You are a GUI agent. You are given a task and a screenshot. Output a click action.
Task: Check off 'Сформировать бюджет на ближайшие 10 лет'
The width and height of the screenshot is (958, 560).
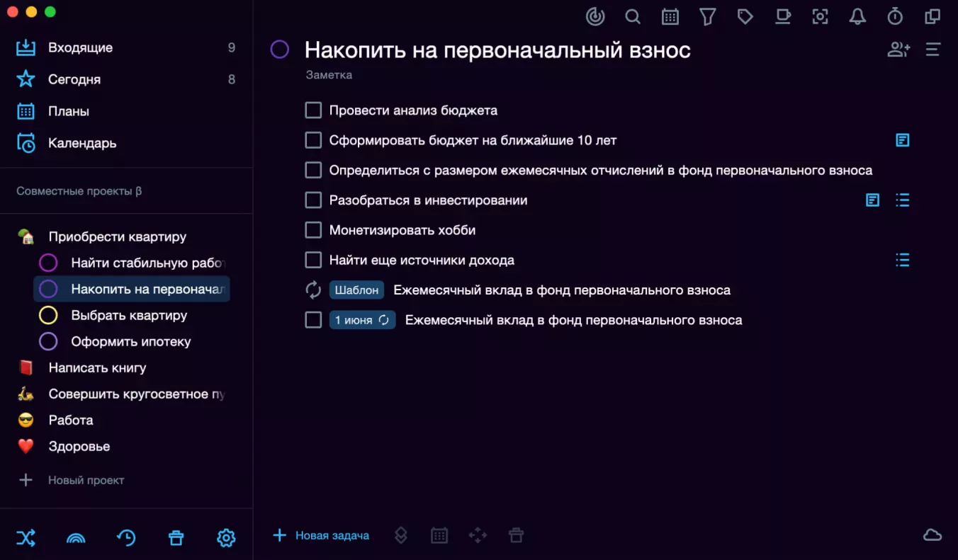[x=313, y=140]
